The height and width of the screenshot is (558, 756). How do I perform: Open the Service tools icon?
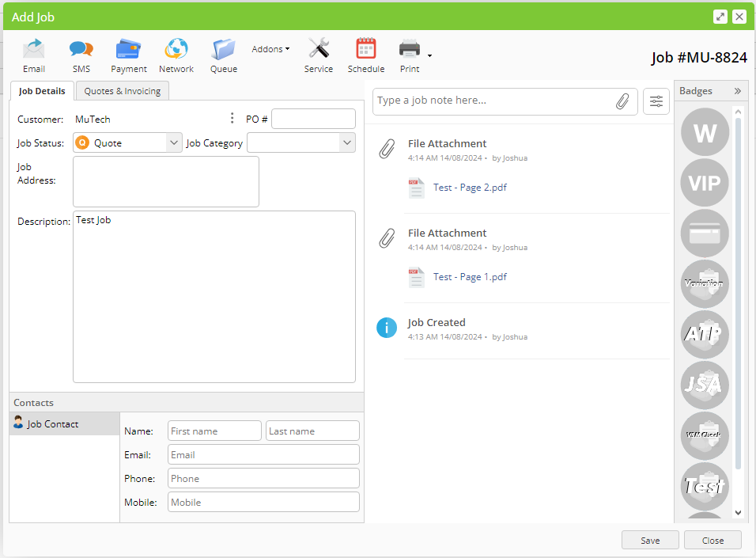318,55
